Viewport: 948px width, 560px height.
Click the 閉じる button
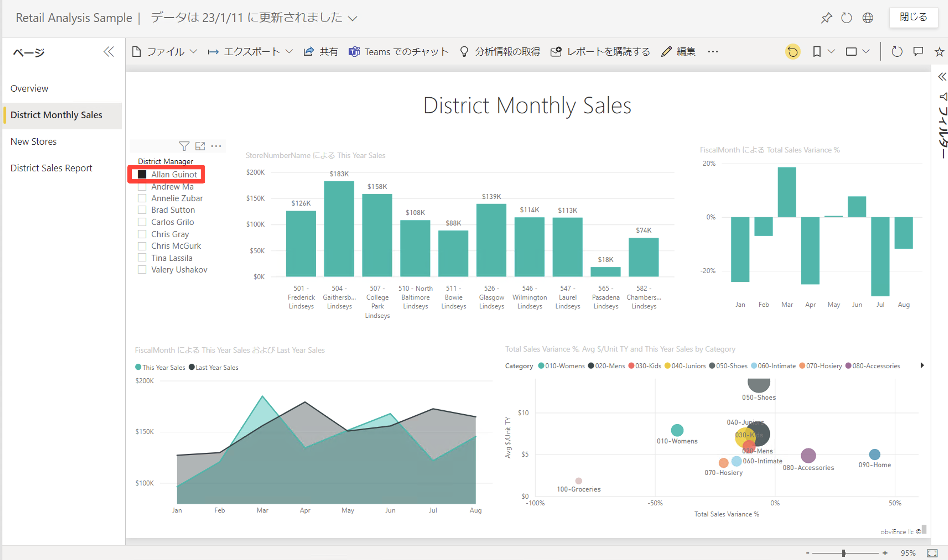coord(913,17)
